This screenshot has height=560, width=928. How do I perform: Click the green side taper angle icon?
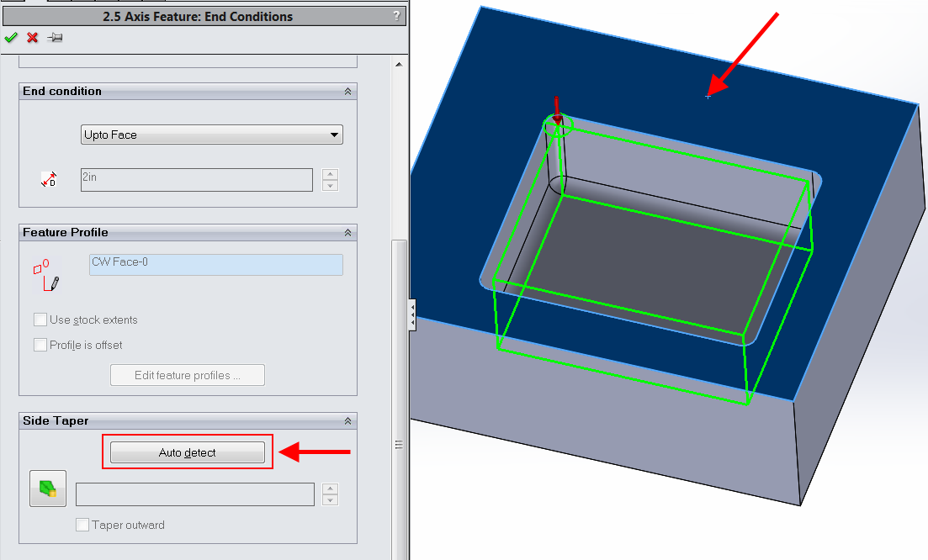pyautogui.click(x=48, y=489)
